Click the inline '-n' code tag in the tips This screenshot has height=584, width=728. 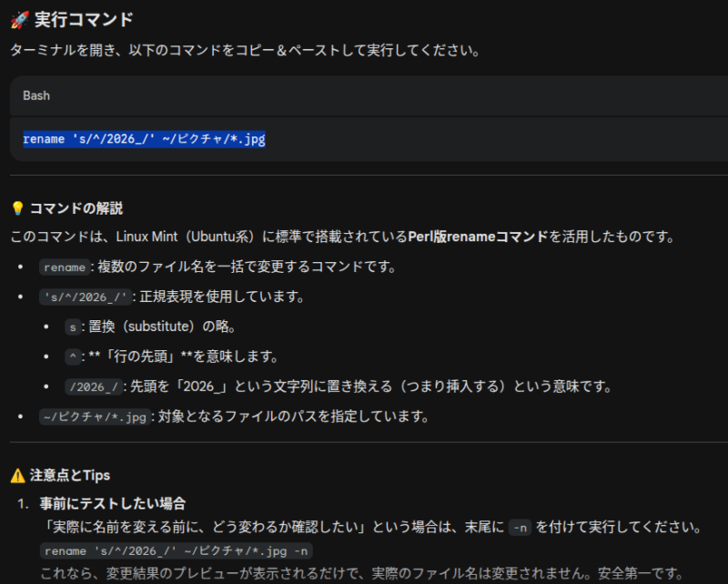tap(520, 528)
